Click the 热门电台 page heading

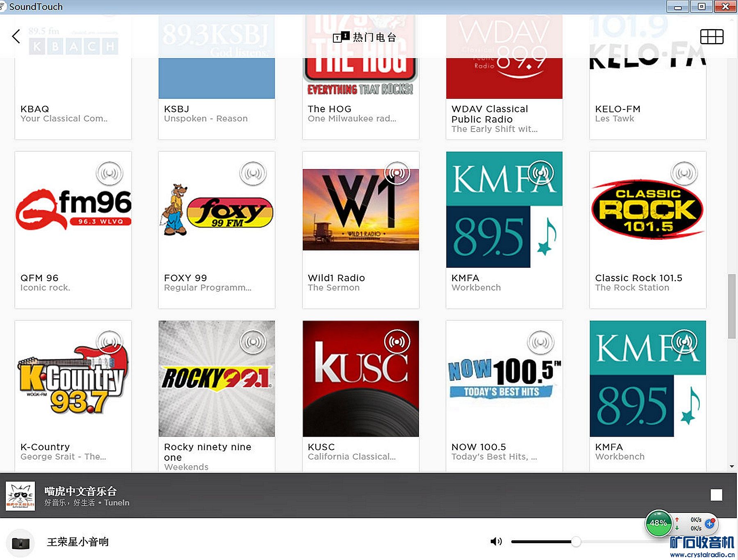click(x=374, y=37)
